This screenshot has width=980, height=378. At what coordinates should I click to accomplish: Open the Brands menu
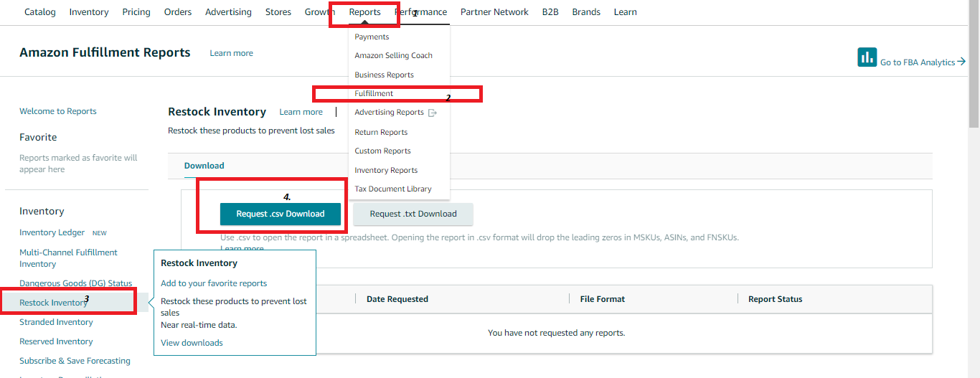click(x=586, y=12)
